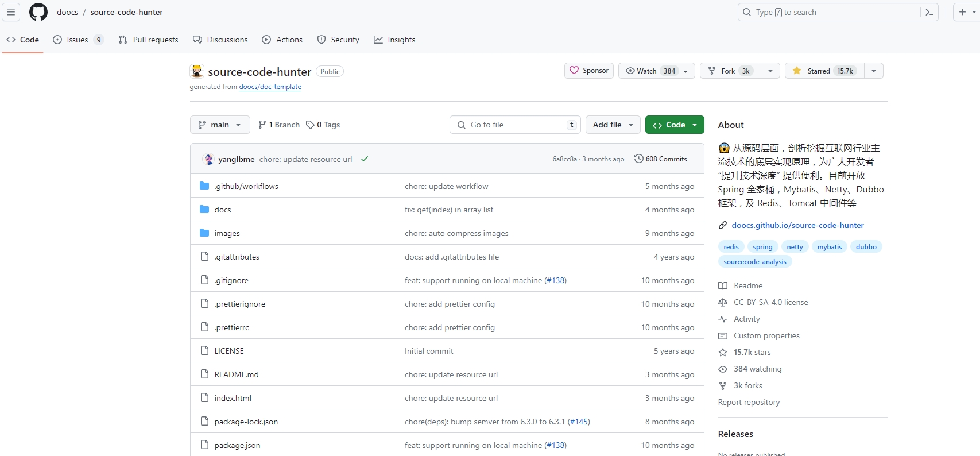The image size is (980, 456).
Task: Click the tag icon next to 0 Tags
Action: 310,125
